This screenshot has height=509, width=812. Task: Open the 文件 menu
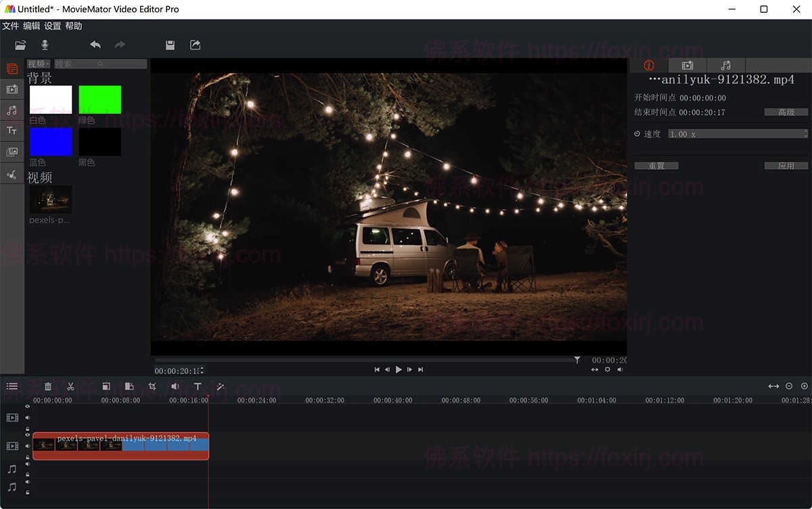11,26
